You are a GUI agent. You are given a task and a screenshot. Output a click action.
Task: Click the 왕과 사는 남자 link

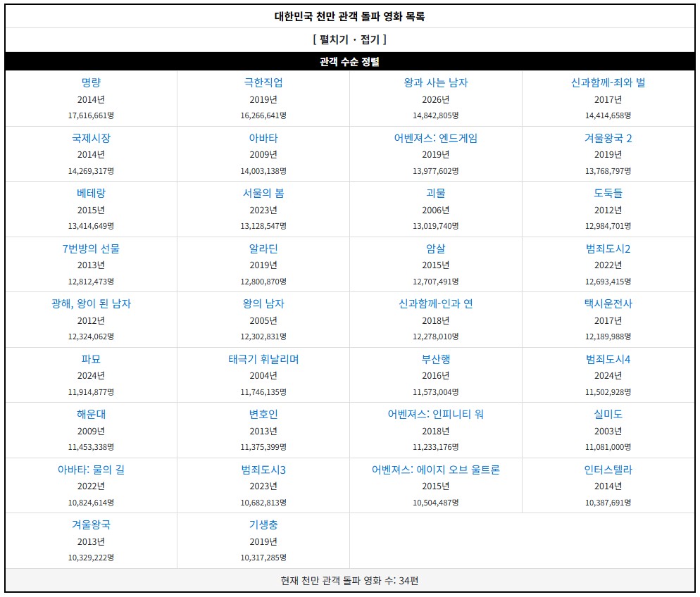(435, 82)
